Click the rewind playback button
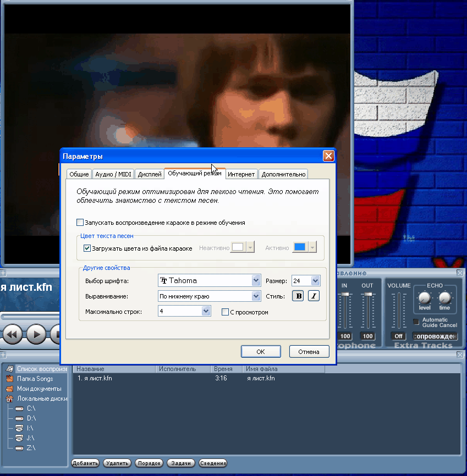 pos(13,334)
